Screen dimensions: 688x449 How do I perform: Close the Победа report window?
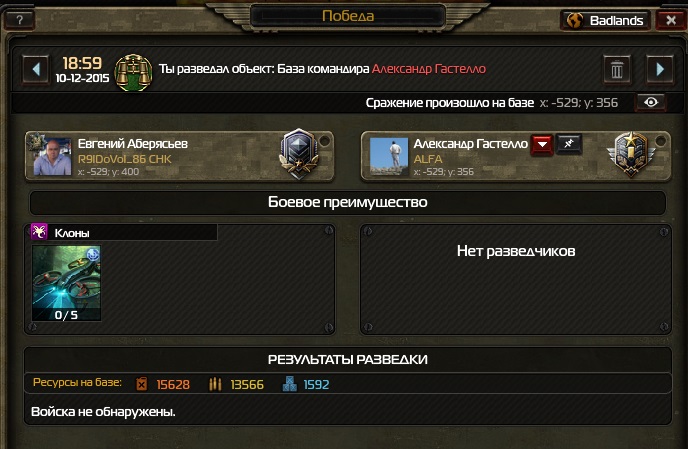pyautogui.click(x=670, y=20)
